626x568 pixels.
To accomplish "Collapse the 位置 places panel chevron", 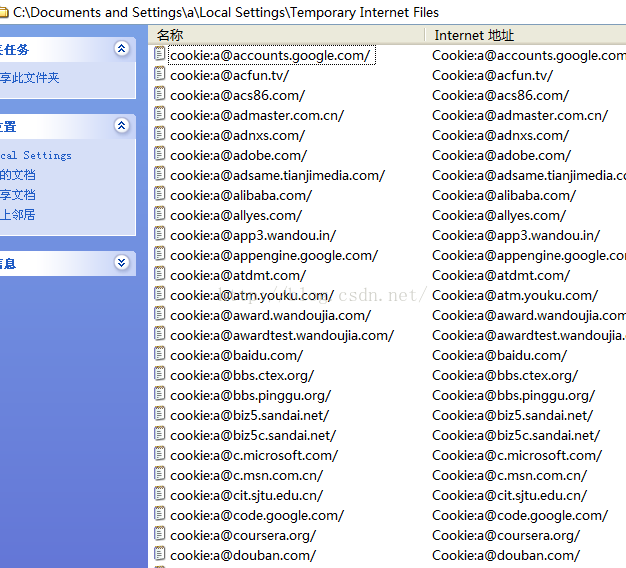I will pyautogui.click(x=122, y=126).
